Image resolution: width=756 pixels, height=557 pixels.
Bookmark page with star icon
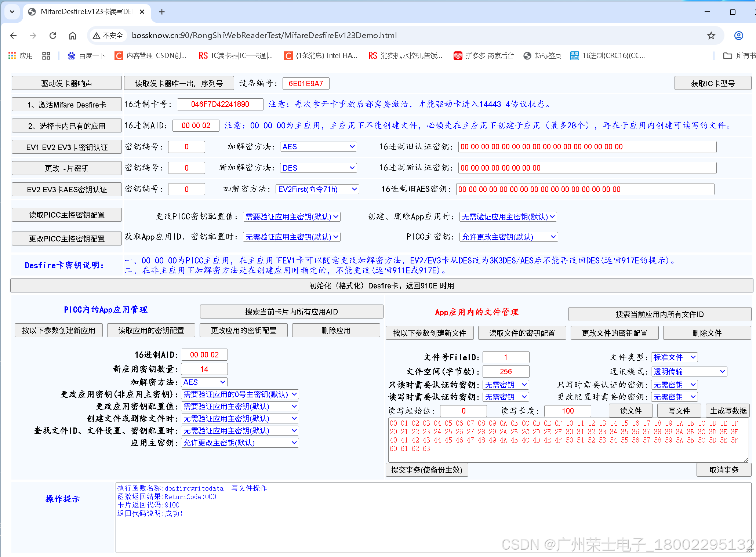pyautogui.click(x=711, y=36)
